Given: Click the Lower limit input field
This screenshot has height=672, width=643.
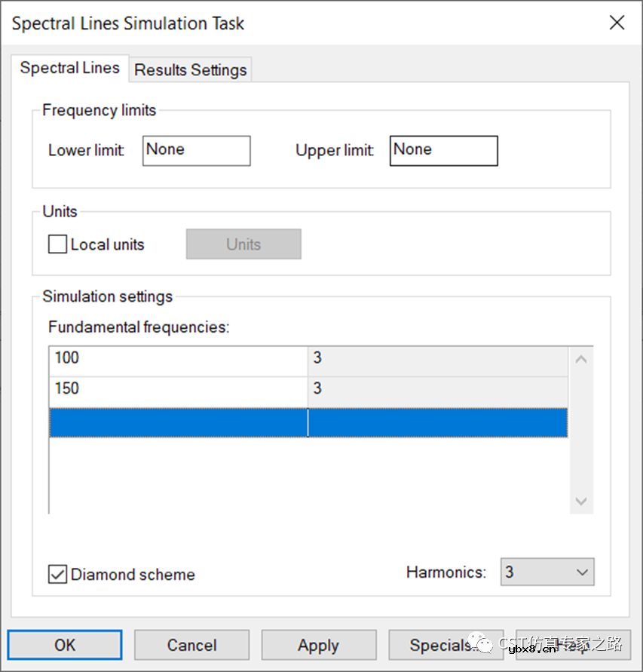Looking at the screenshot, I should 196,150.
